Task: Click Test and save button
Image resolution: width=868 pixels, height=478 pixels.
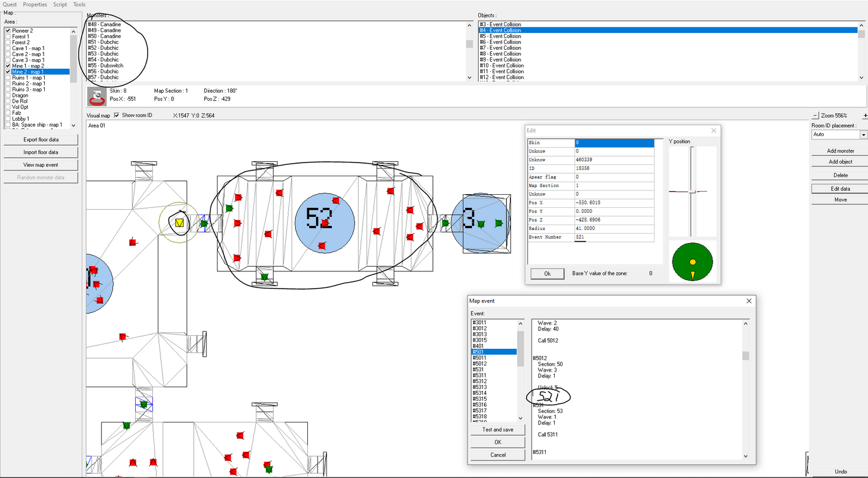Action: click(x=498, y=430)
